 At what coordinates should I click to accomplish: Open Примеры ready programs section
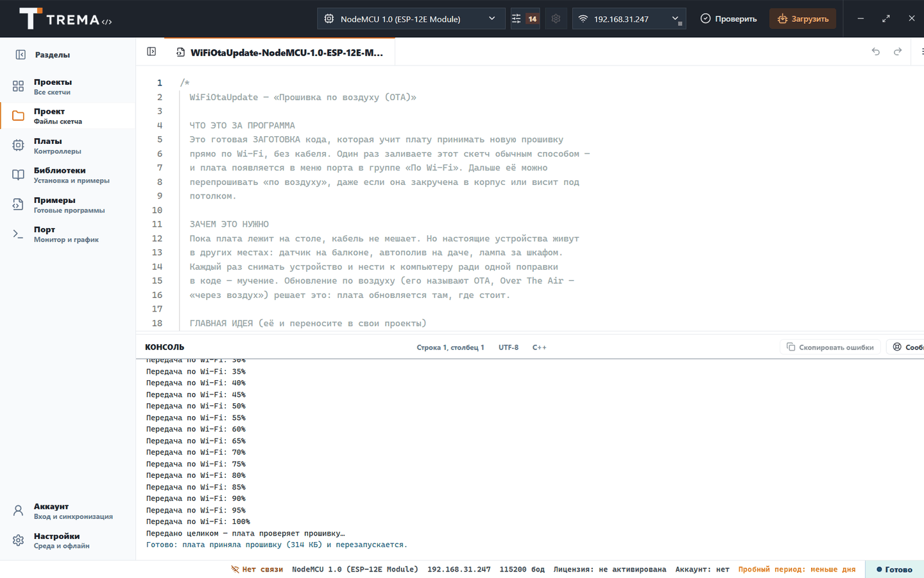[x=67, y=205]
